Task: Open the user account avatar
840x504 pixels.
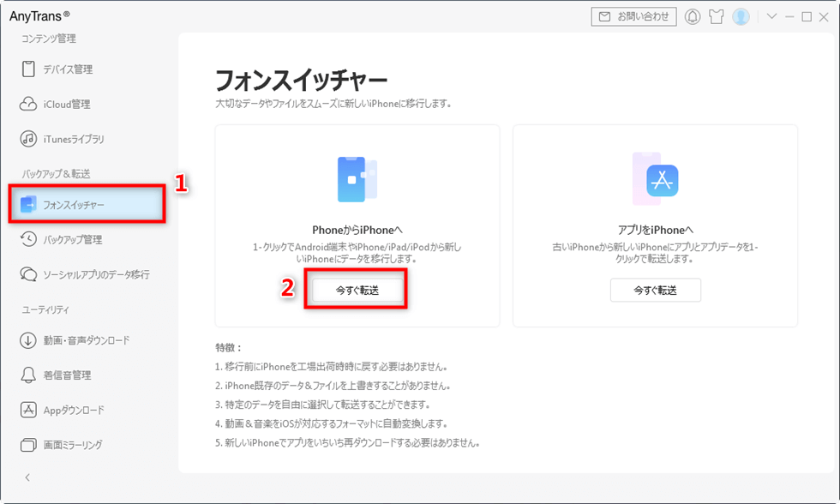Action: tap(741, 16)
